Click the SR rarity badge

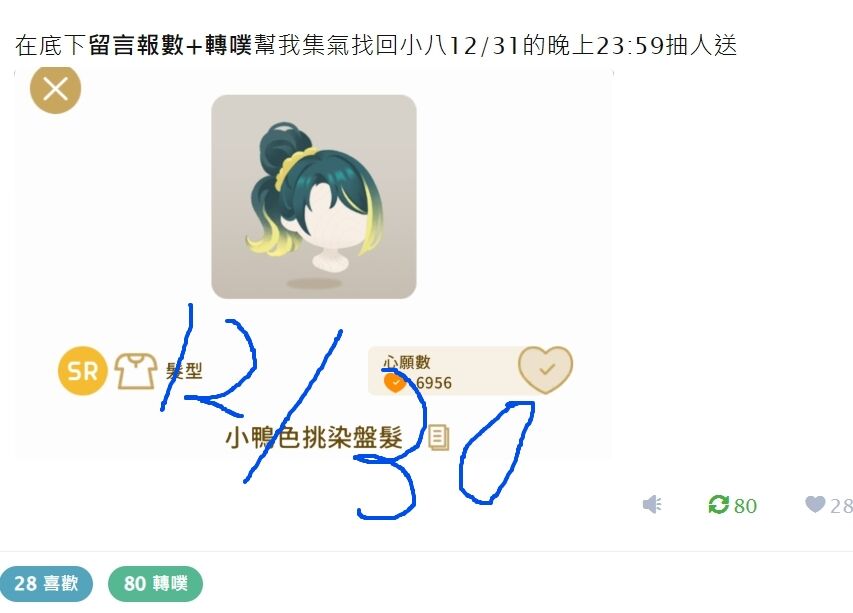click(82, 371)
